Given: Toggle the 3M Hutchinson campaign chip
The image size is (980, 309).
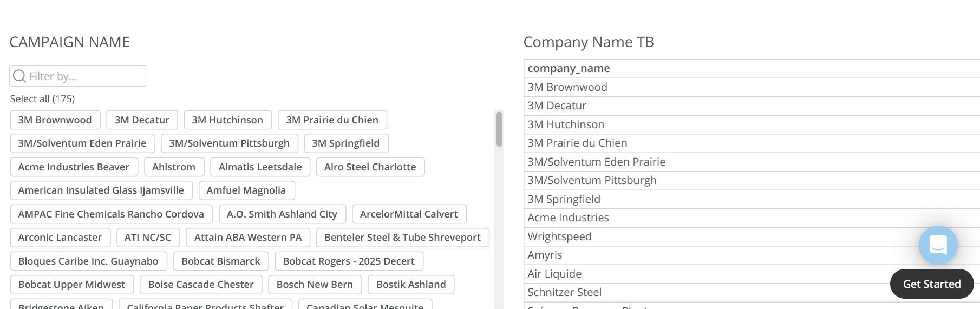Looking at the screenshot, I should (227, 120).
